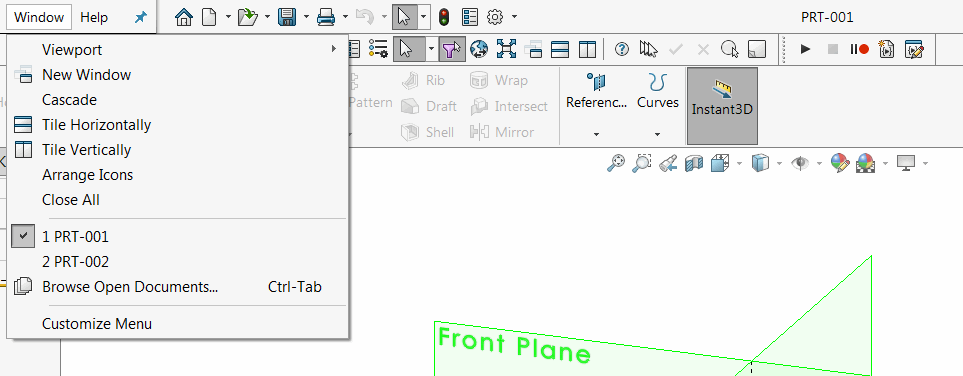The height and width of the screenshot is (376, 963).
Task: Expand the Viewport submenu arrow
Action: pyautogui.click(x=334, y=49)
